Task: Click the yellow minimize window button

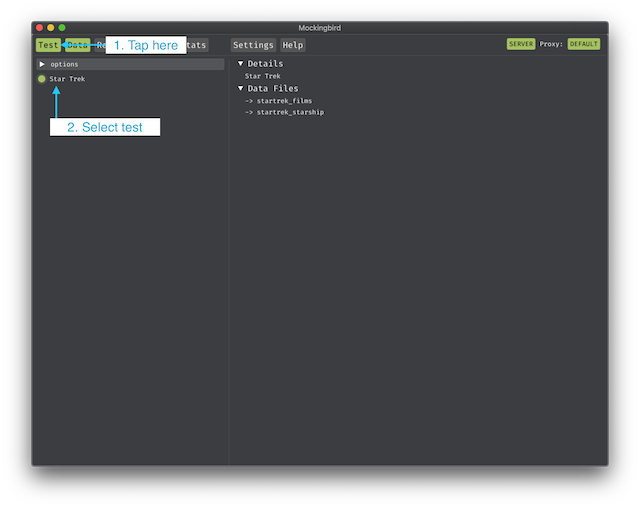Action: [51, 27]
